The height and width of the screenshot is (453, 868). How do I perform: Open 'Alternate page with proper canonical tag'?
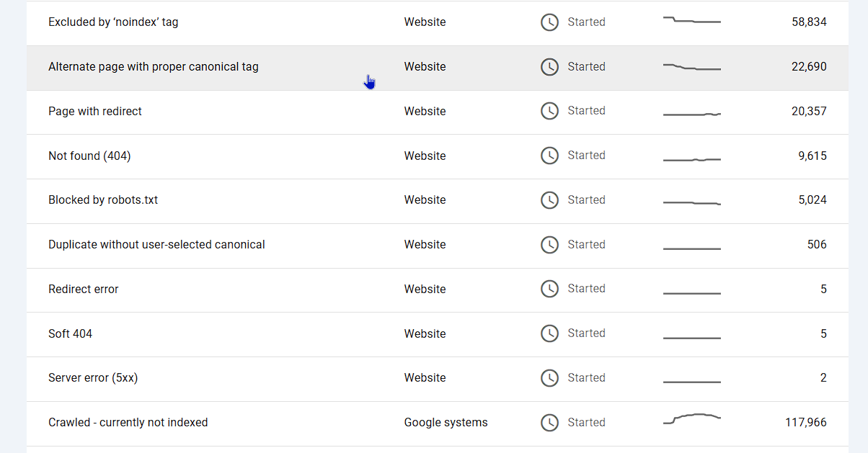153,67
